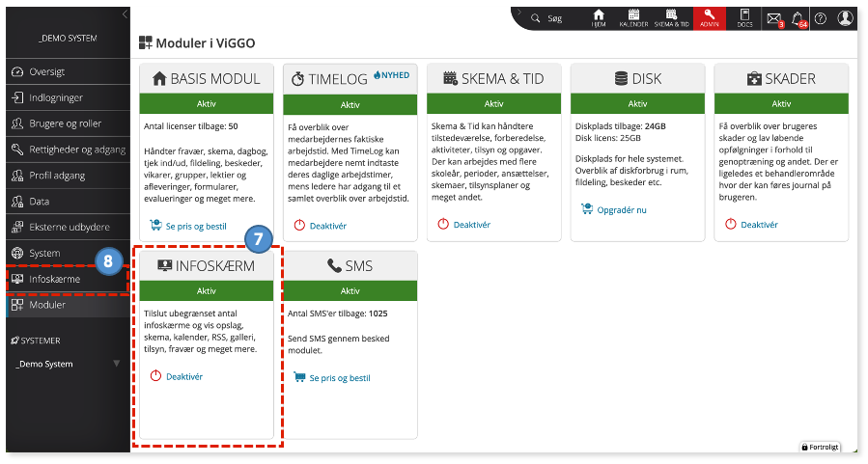
Task: Click Deaktivér under Skader
Action: 759,225
